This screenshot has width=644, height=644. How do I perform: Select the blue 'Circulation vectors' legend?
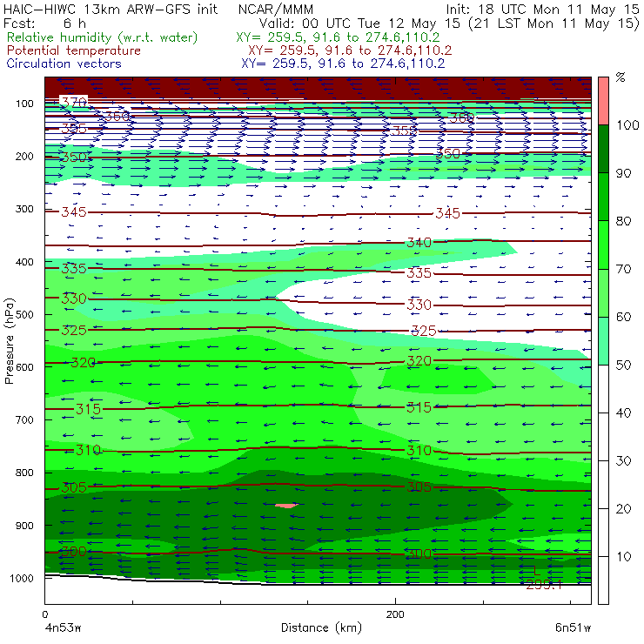coord(64,64)
